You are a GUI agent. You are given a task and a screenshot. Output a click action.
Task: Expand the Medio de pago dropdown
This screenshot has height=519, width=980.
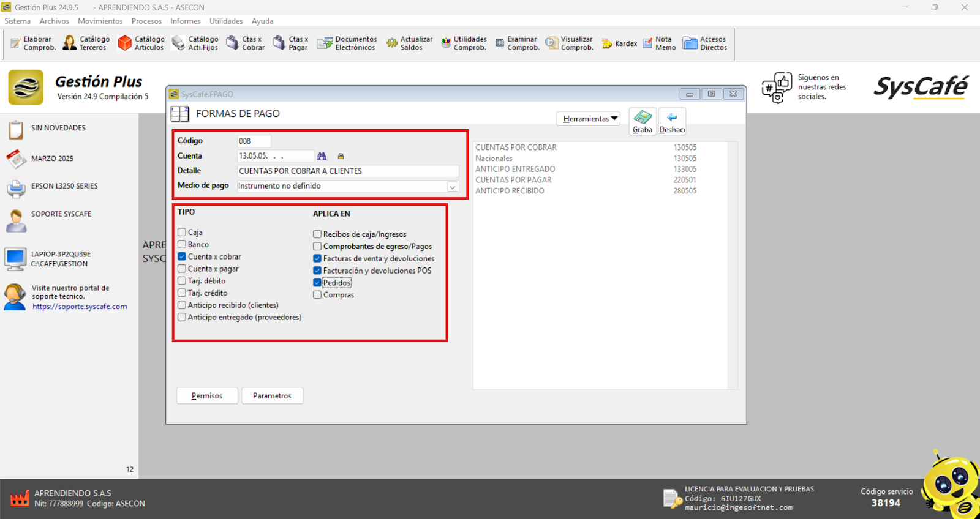tap(452, 187)
